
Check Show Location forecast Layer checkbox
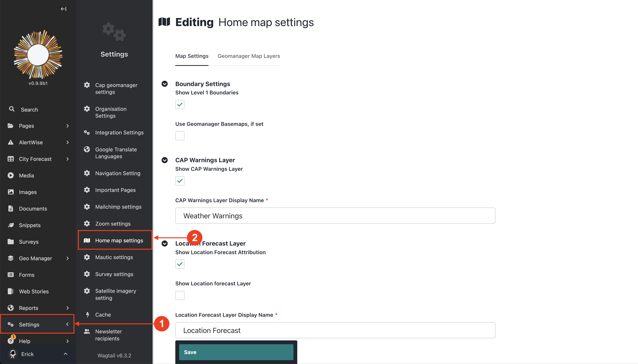[x=180, y=295]
